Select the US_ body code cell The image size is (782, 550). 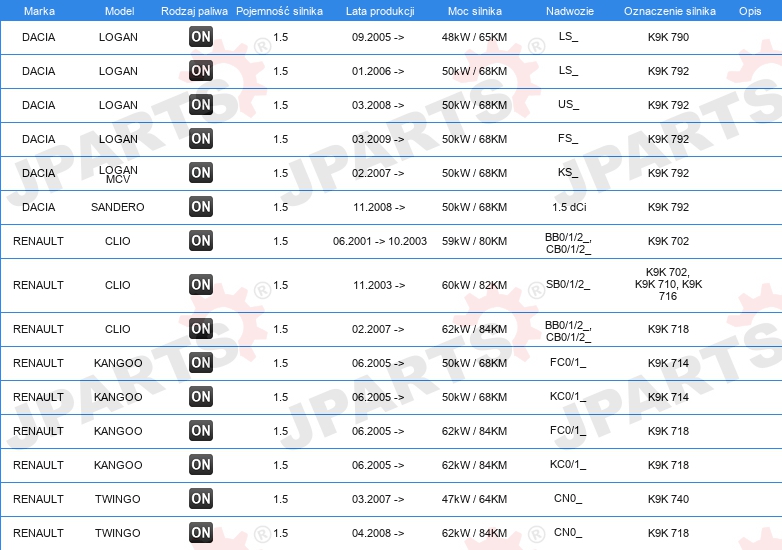point(568,105)
